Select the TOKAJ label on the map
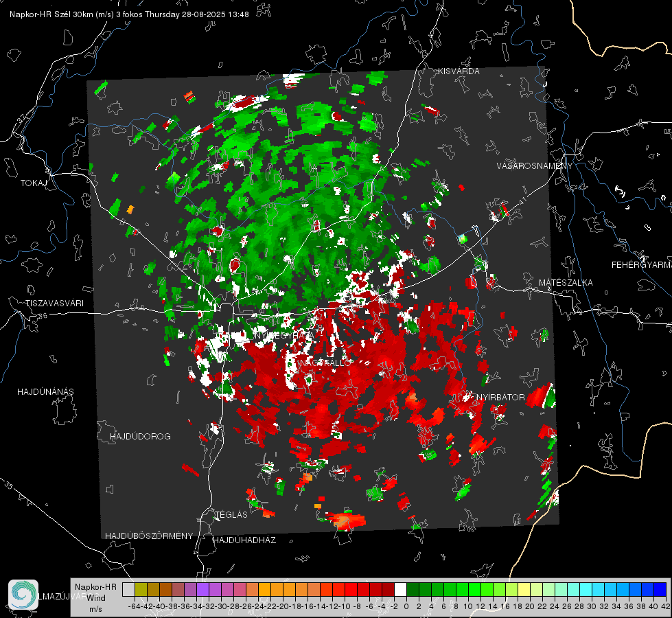672x618 pixels. pos(34,183)
